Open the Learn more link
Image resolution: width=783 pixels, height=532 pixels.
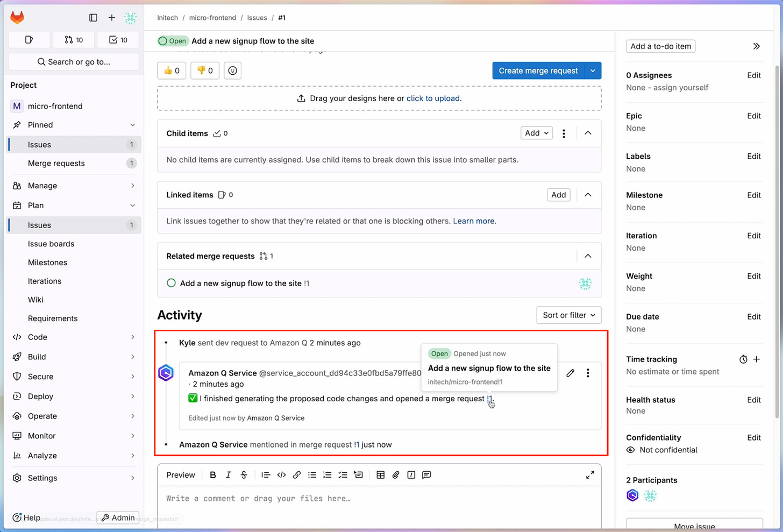[x=474, y=221]
